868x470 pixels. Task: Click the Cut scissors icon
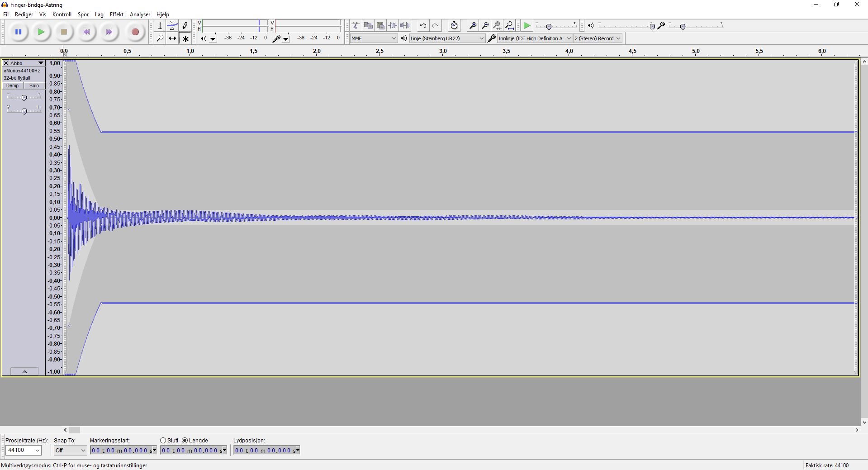pyautogui.click(x=356, y=26)
